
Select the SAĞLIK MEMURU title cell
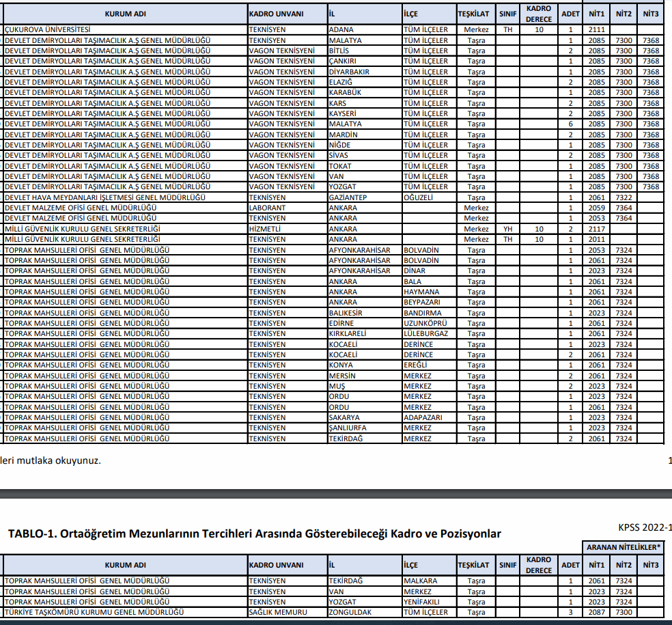(x=288, y=612)
